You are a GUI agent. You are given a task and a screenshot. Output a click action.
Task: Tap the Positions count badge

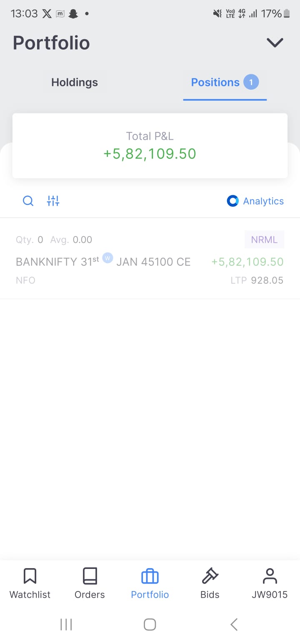[x=251, y=82]
